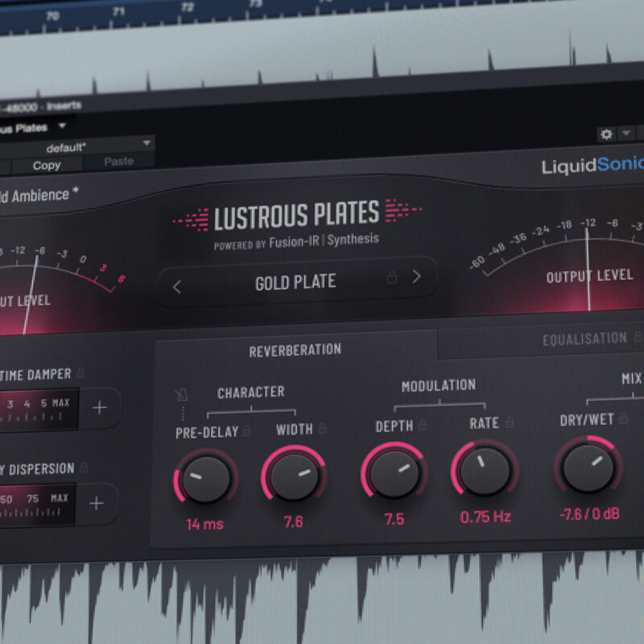This screenshot has height=644, width=644.
Task: Click the "-7.6 / 0 dB" mix value
Action: tap(589, 514)
